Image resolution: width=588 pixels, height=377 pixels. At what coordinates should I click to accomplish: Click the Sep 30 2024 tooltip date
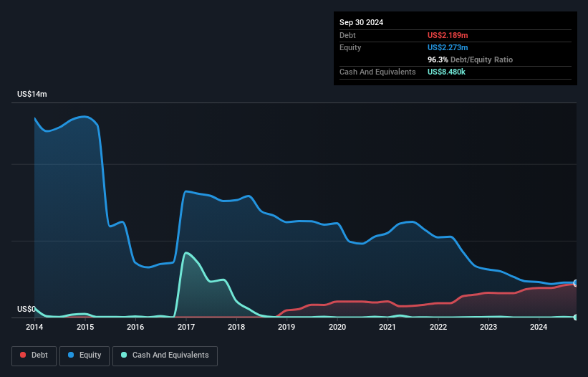click(361, 22)
